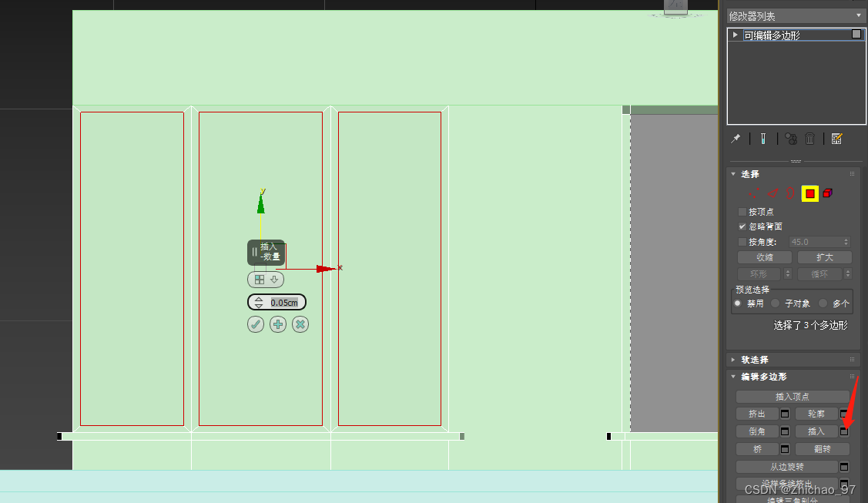Click the make unique icon
The image size is (868, 503).
pos(790,139)
